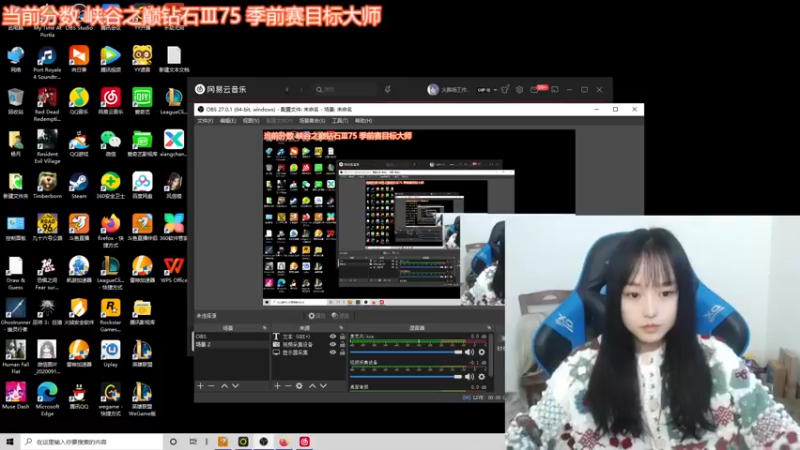800x450 pixels.
Task: Open the WPS Office desktop icon
Action: pos(173,270)
